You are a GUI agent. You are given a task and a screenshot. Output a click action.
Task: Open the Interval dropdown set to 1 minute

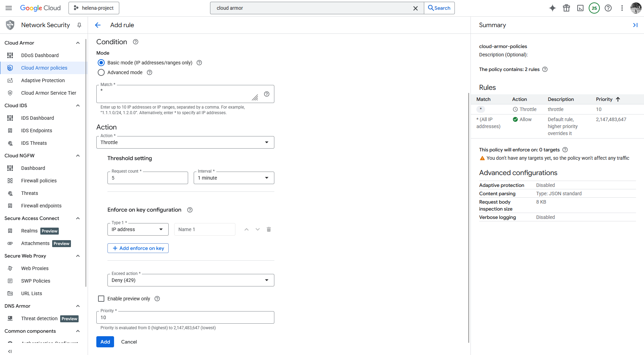pyautogui.click(x=234, y=178)
